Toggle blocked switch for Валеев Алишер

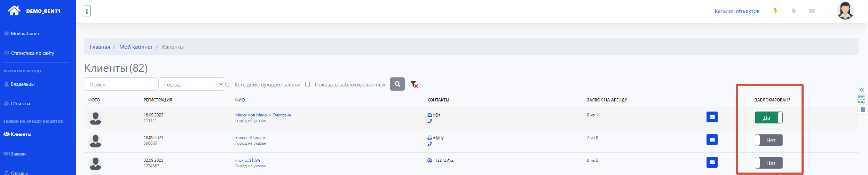tap(768, 140)
